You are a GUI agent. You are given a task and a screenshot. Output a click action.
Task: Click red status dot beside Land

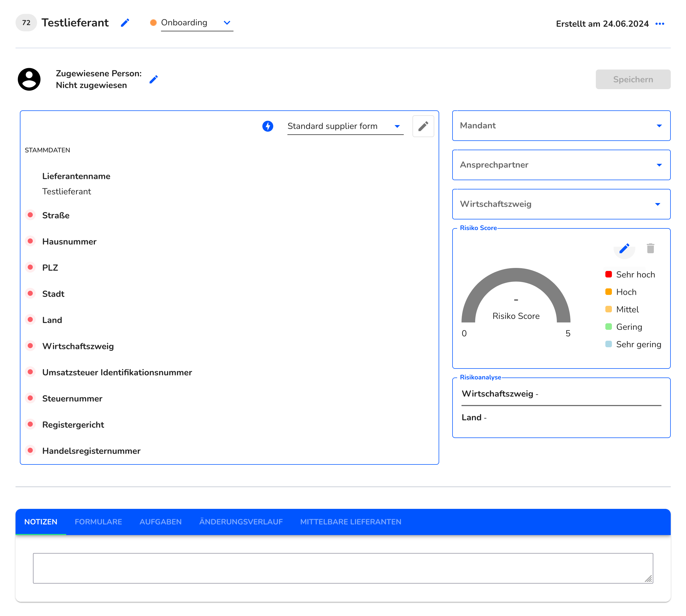[x=30, y=319]
